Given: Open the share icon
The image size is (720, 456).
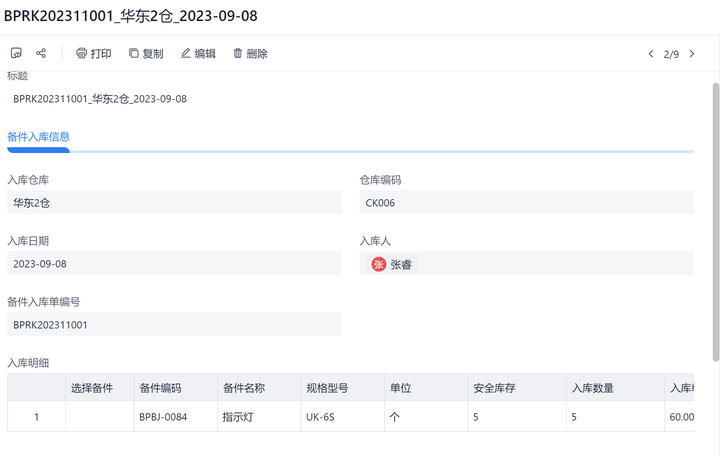Looking at the screenshot, I should 41,53.
